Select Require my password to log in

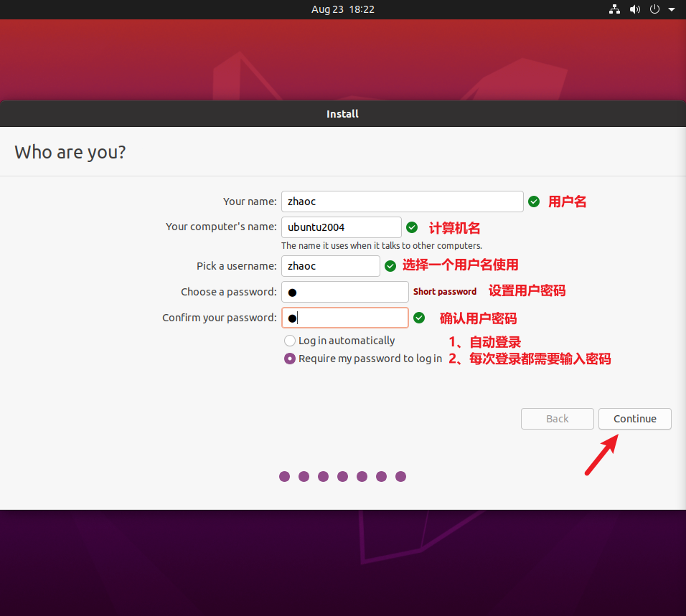point(363,359)
